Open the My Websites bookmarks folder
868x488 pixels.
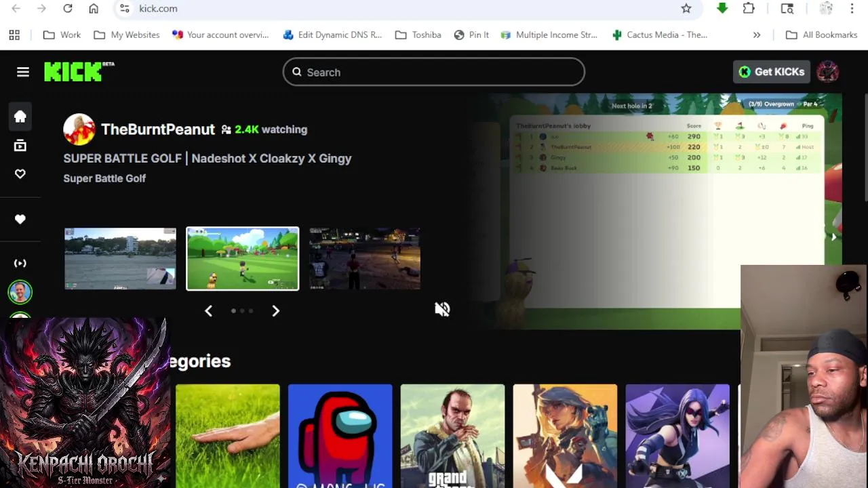(127, 35)
